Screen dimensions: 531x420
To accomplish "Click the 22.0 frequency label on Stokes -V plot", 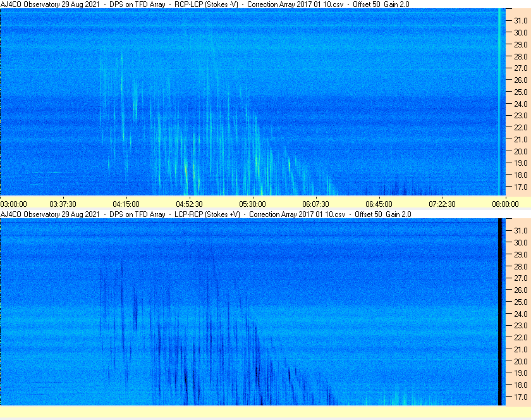I will click(521, 128).
